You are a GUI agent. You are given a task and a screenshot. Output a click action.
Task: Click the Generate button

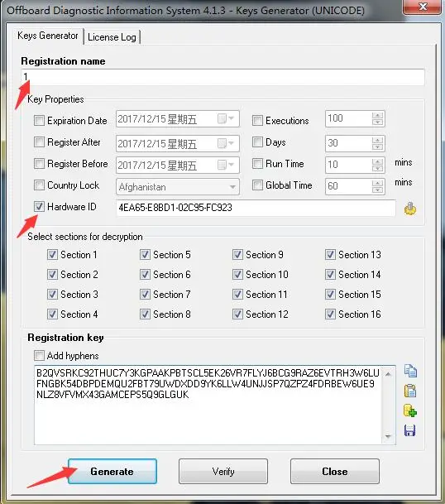[x=112, y=471]
